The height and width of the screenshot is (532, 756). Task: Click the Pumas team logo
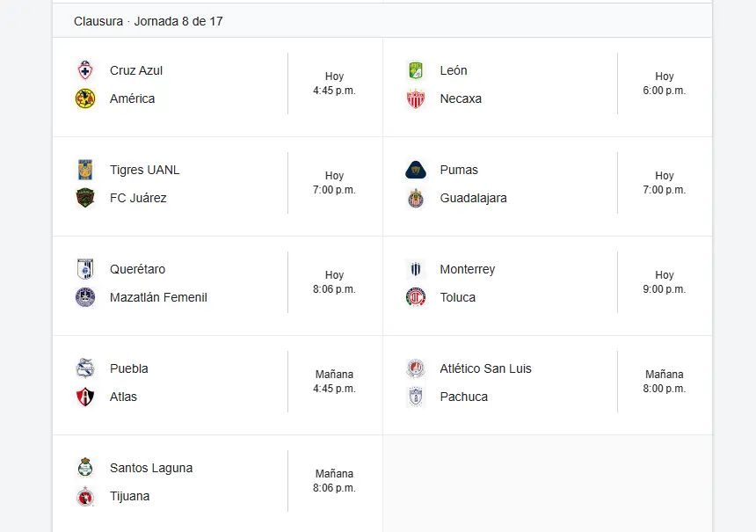click(x=416, y=170)
